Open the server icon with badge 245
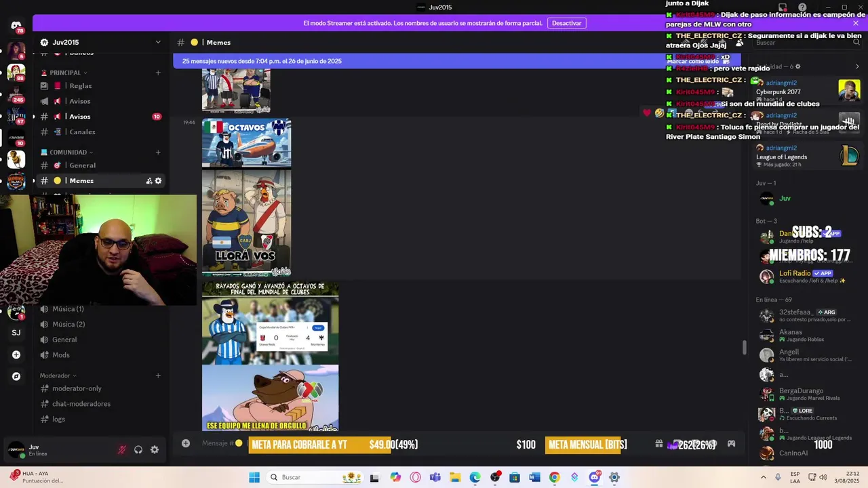The image size is (868, 488). coord(16,94)
